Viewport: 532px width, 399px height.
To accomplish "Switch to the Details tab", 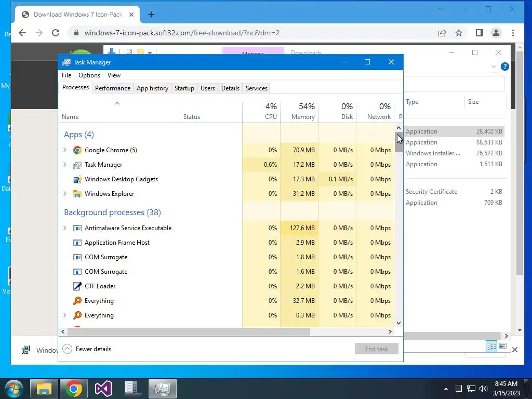I will tap(230, 88).
